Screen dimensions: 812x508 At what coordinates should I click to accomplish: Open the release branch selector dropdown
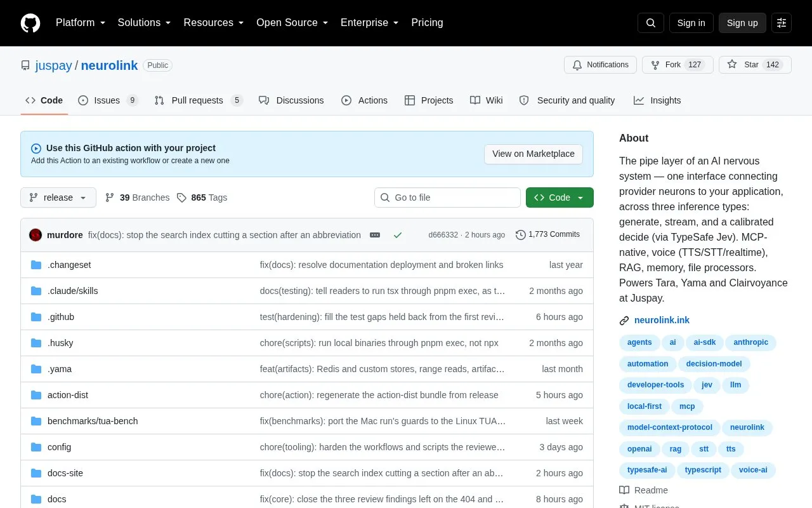click(58, 197)
